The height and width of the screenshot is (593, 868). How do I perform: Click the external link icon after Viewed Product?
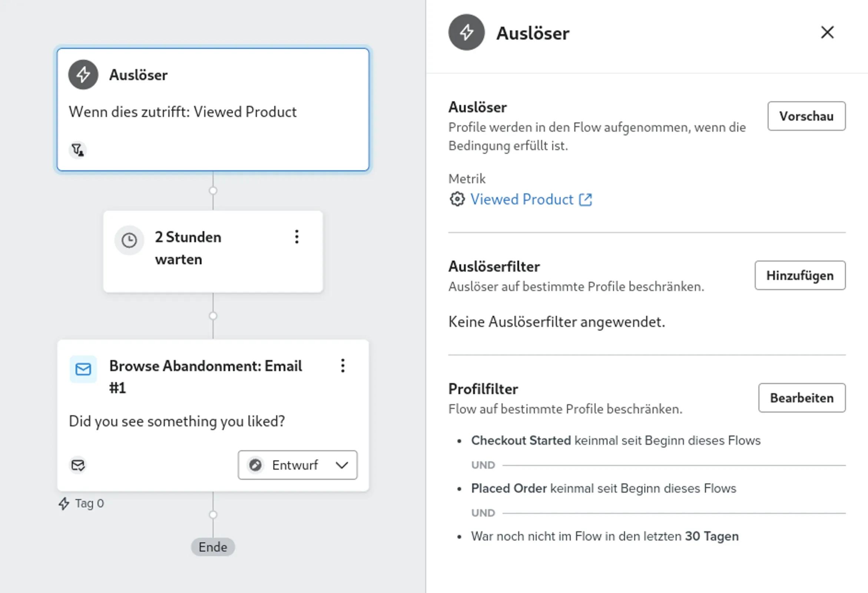point(585,200)
